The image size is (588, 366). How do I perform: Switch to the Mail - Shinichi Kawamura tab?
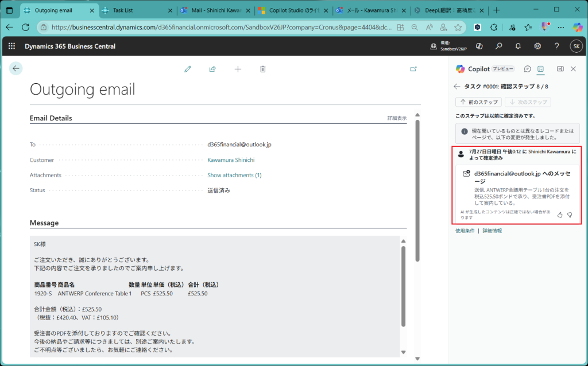click(x=215, y=10)
